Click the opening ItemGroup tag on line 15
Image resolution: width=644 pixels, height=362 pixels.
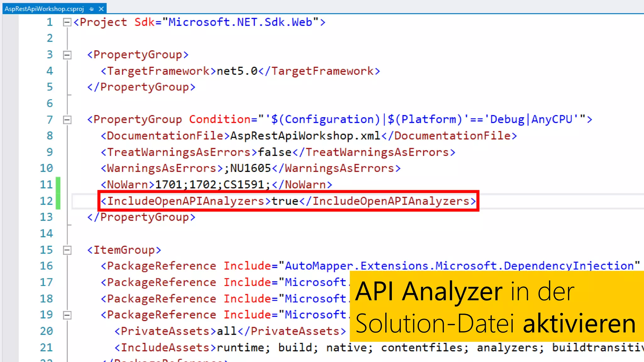(124, 250)
